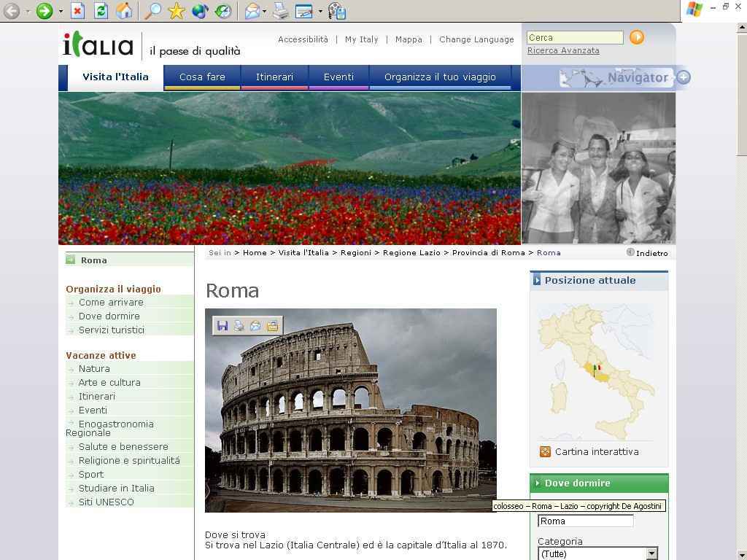Open the Forward button history dropdown arrow

pyautogui.click(x=61, y=11)
